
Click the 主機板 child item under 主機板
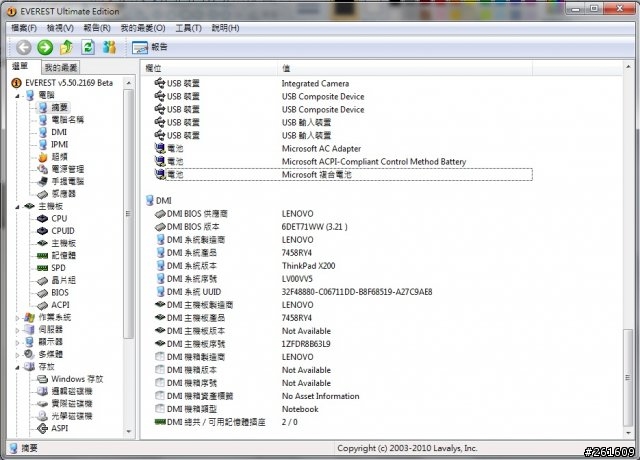click(x=63, y=243)
